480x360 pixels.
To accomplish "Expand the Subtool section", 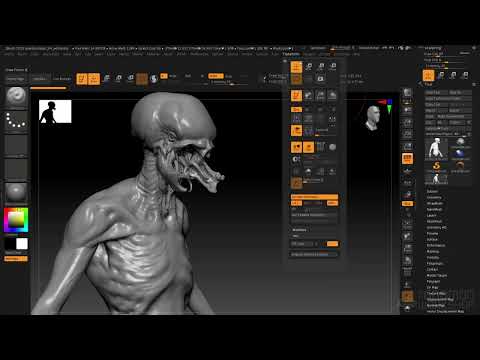I will [x=432, y=191].
